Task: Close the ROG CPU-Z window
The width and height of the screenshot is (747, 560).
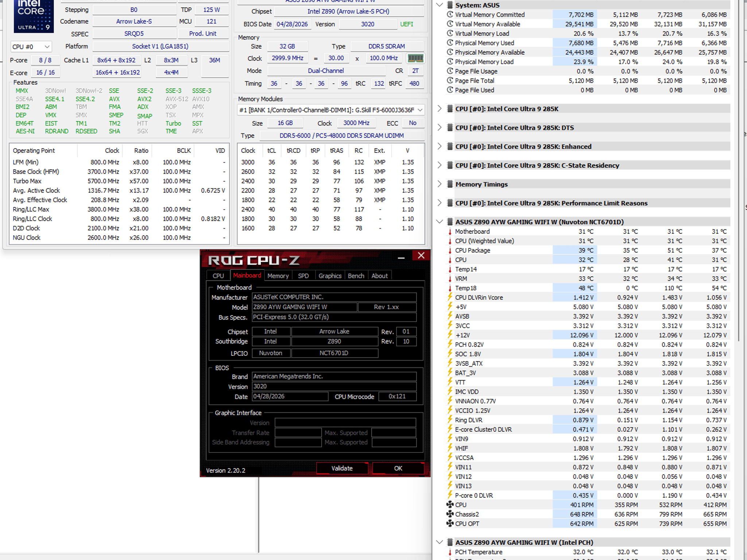Action: [x=421, y=256]
